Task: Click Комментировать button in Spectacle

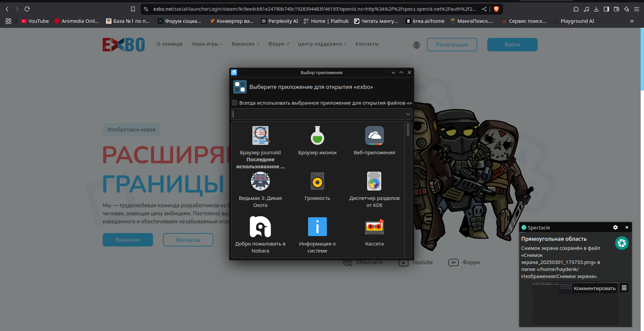Action: (x=595, y=288)
